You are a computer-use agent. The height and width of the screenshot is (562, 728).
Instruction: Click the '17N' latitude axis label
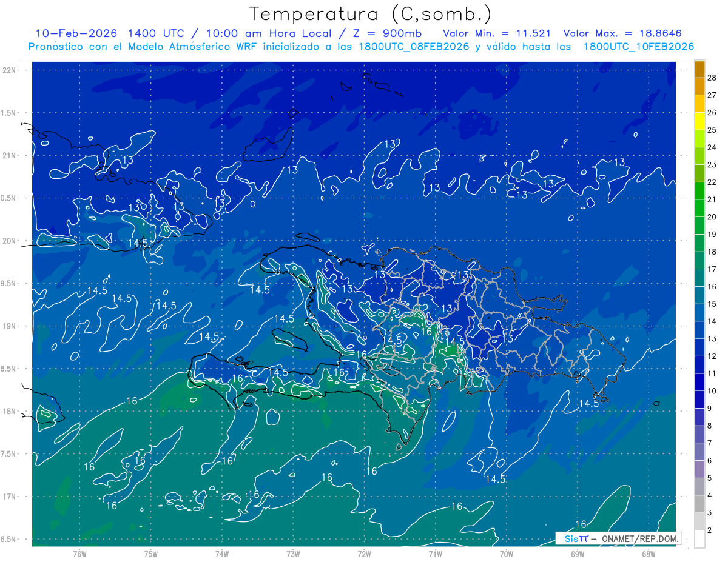(9, 497)
